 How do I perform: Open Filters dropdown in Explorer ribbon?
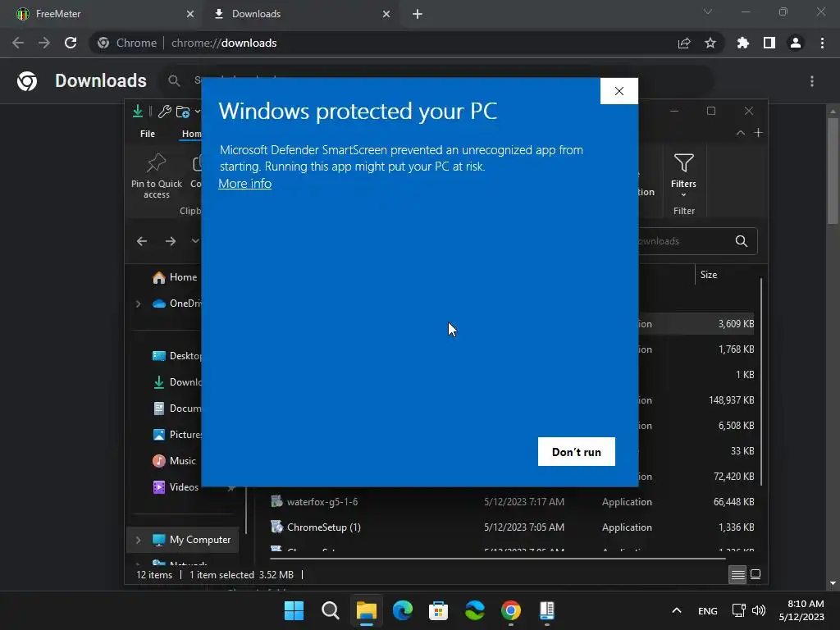point(683,176)
